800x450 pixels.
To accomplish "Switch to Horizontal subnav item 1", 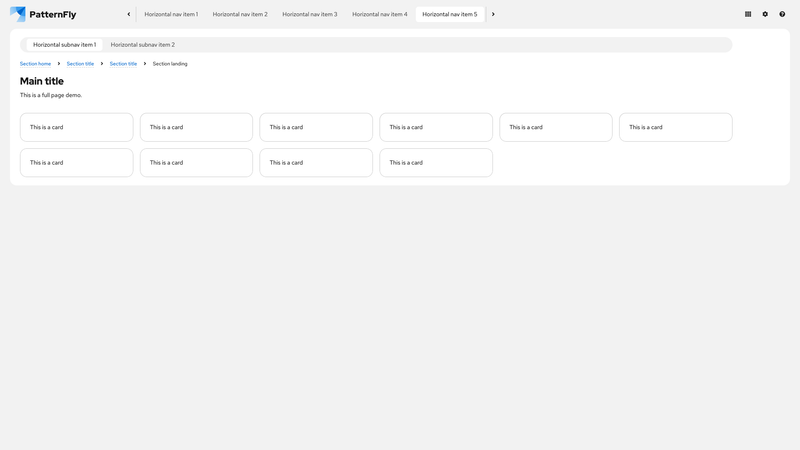I will [x=64, y=44].
